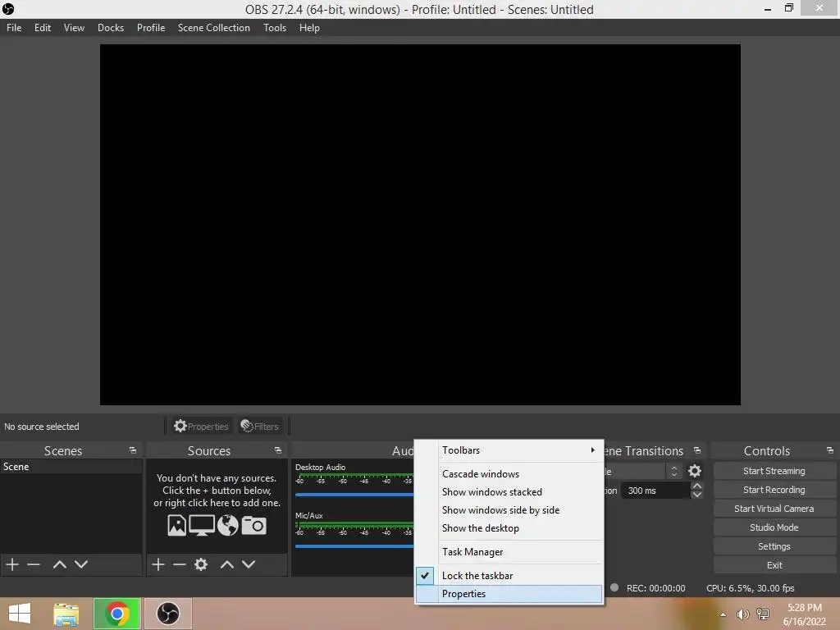Open the Scene Collection menu
Screen dimensions: 840x630
pyautogui.click(x=214, y=28)
